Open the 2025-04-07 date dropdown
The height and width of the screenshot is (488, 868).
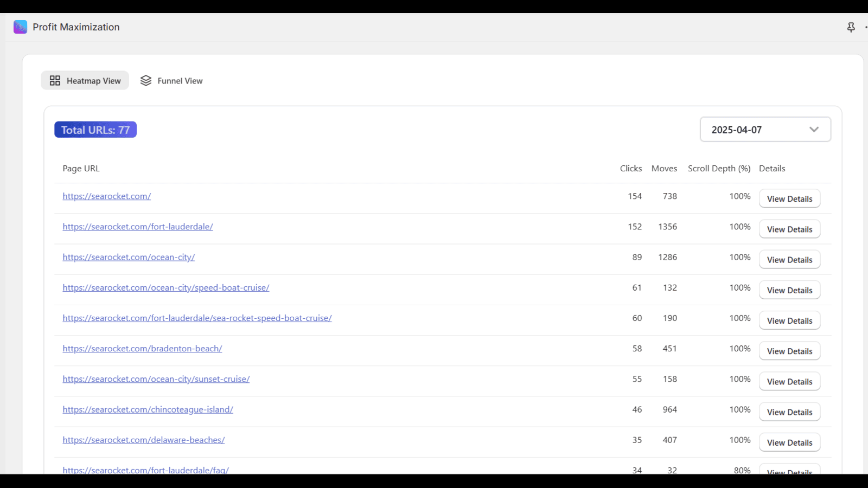[765, 130]
